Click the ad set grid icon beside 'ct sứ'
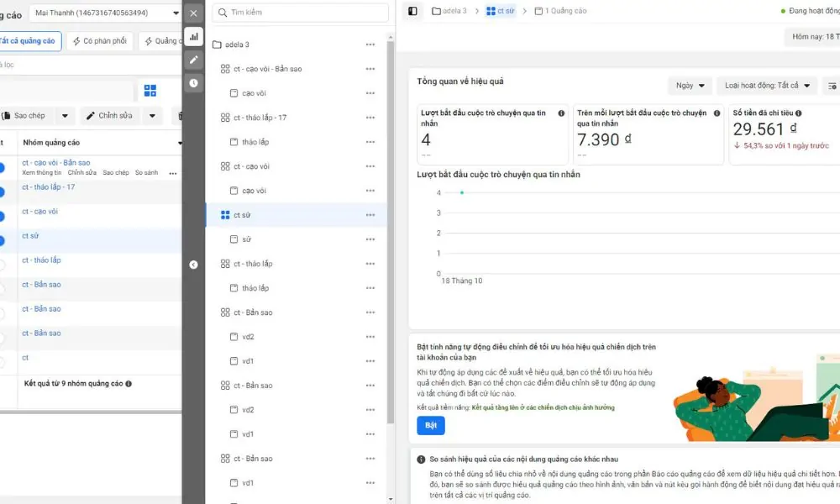The height and width of the screenshot is (504, 840). coord(225,214)
